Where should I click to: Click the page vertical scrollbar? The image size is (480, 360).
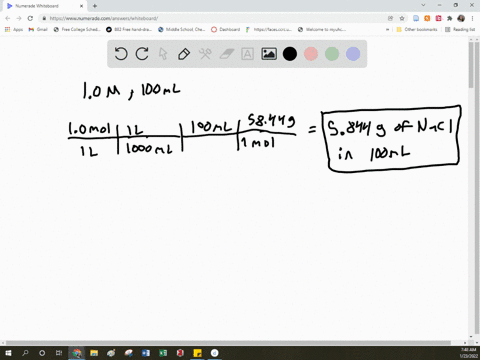[x=471, y=65]
